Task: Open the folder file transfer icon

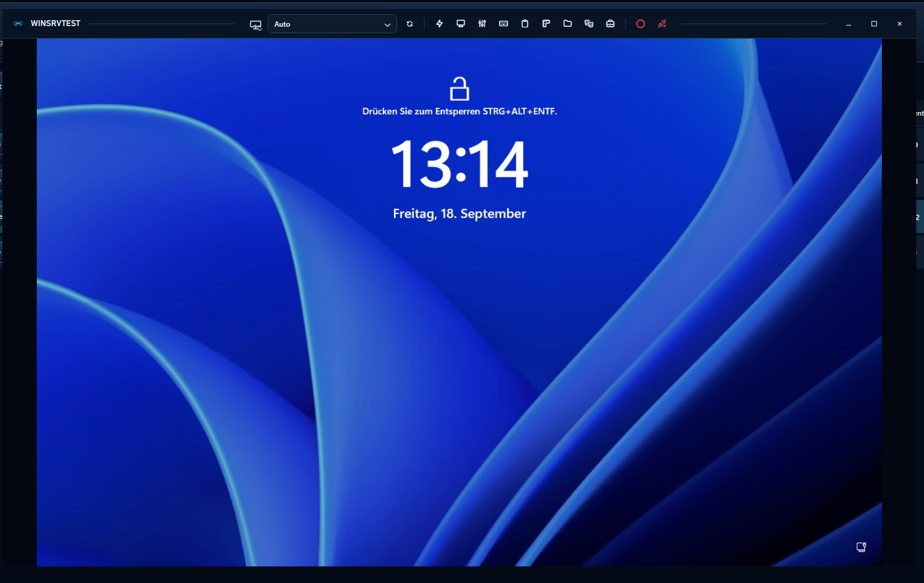Action: 567,24
